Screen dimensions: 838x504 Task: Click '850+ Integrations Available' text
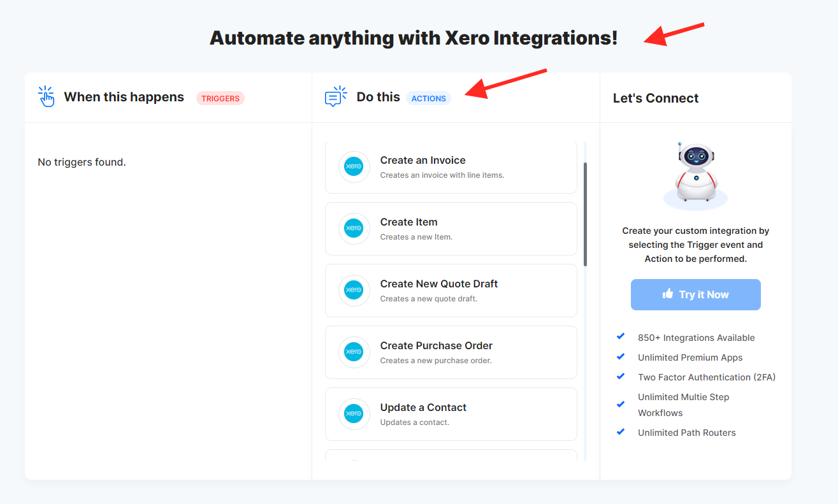point(697,338)
